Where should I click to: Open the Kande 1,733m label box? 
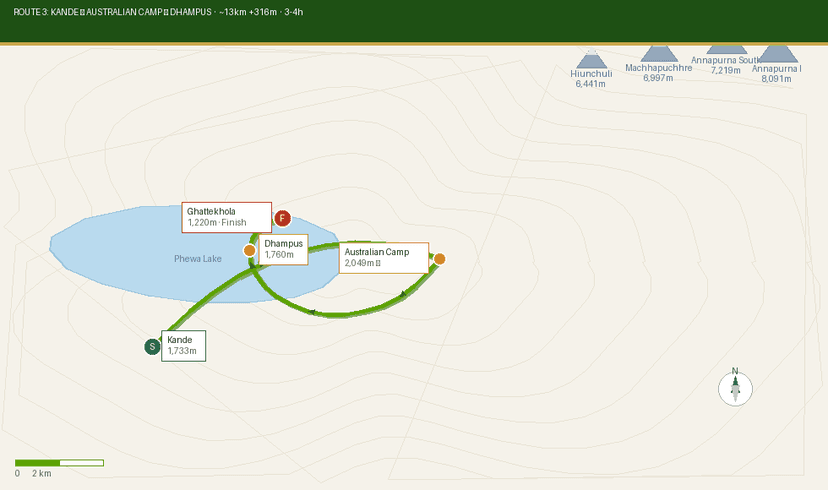[184, 345]
